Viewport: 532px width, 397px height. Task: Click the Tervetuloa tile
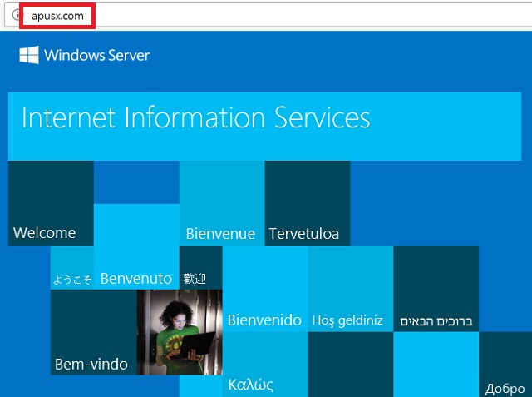(x=308, y=203)
